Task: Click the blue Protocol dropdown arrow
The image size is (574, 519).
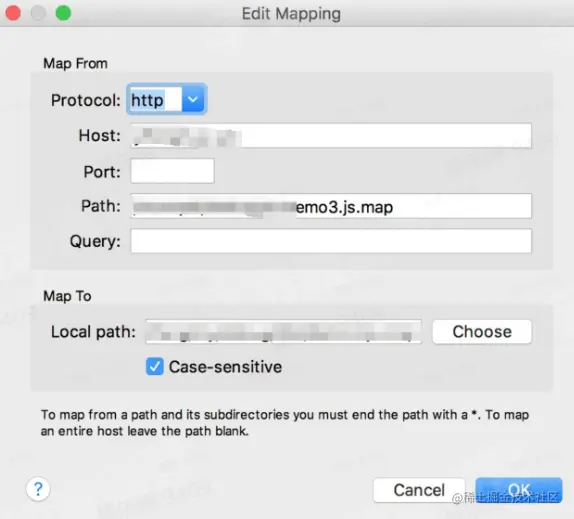Action: (x=193, y=99)
